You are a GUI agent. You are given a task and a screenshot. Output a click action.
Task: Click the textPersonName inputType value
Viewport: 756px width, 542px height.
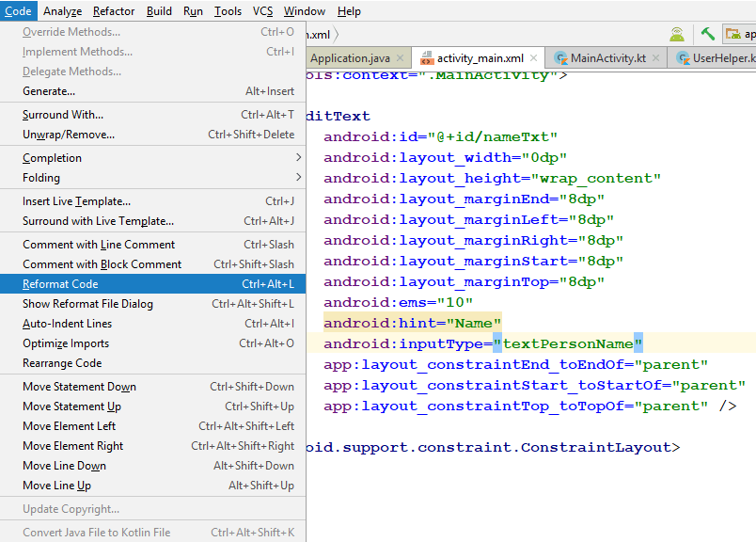(568, 343)
